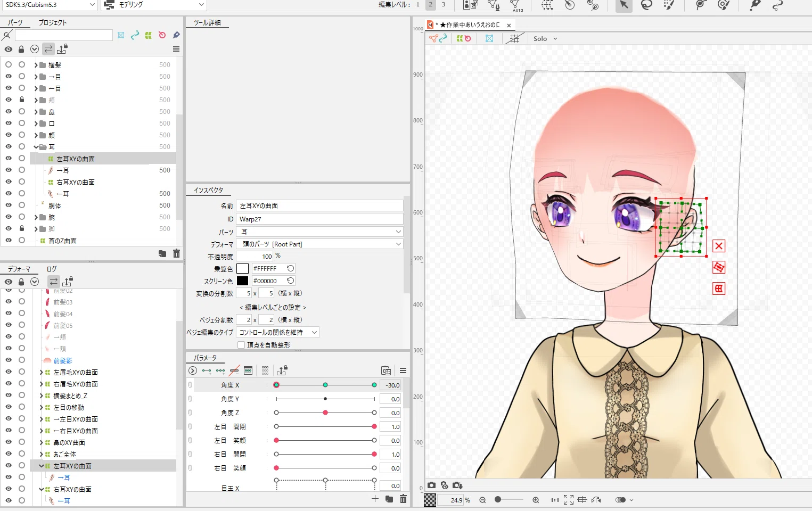Click the 1:1 zoom button

coord(555,500)
